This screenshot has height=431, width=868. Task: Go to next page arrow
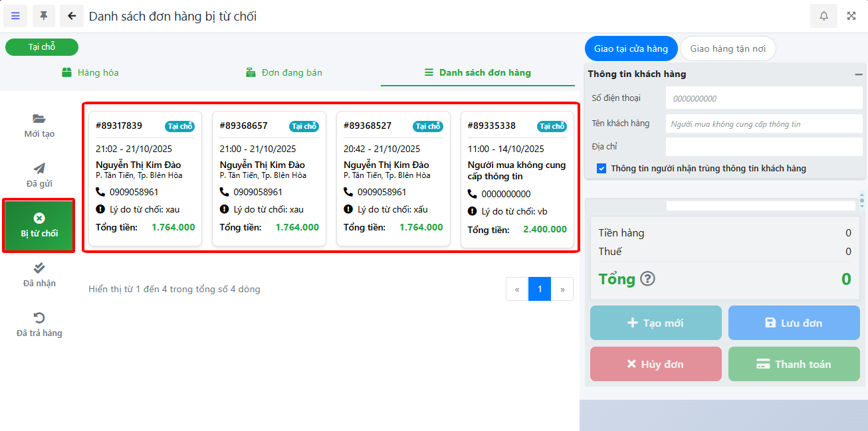[562, 290]
